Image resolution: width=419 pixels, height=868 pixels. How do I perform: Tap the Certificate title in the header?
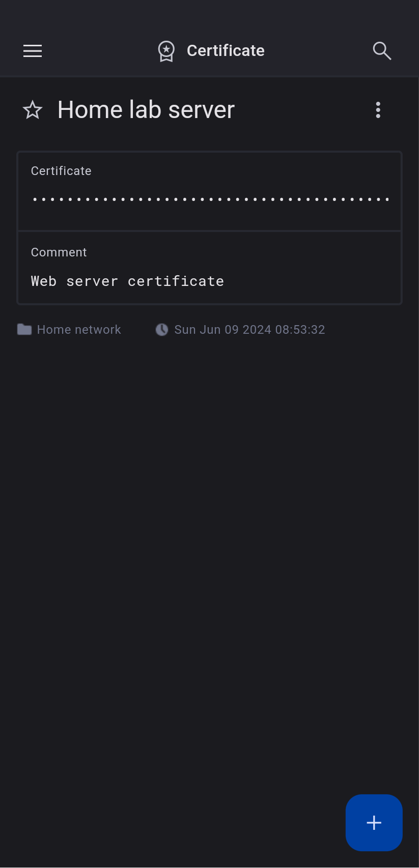[x=226, y=51]
